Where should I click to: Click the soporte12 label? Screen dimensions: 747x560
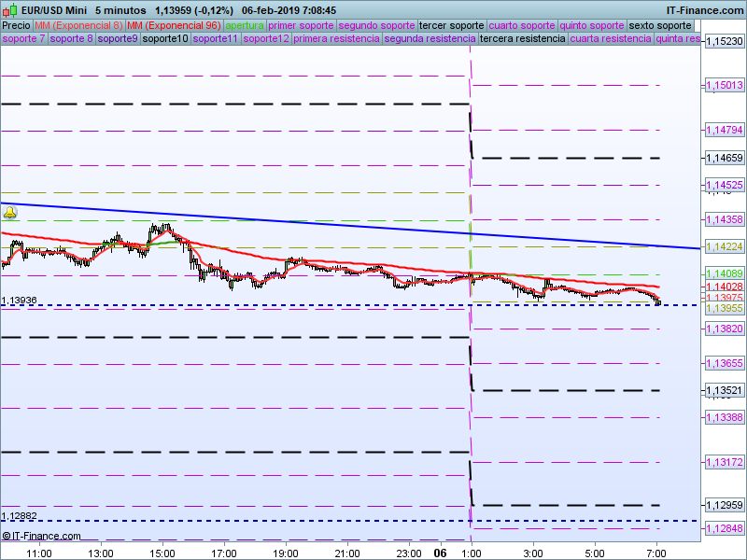tap(266, 38)
